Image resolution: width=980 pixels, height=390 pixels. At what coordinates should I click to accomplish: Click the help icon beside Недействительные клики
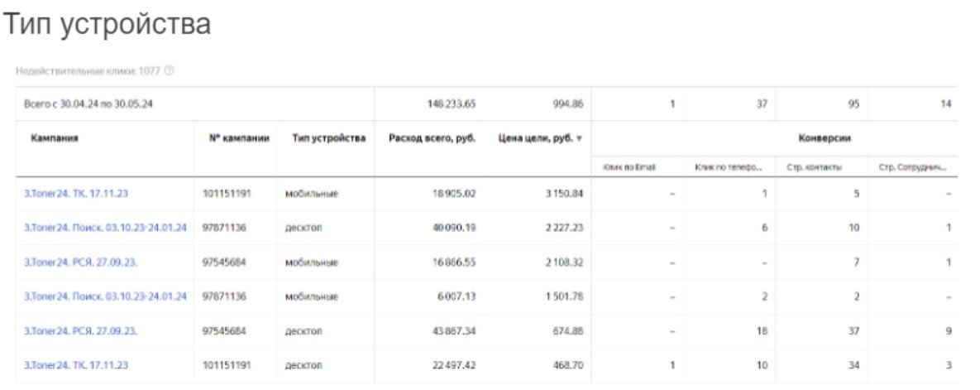pyautogui.click(x=170, y=71)
